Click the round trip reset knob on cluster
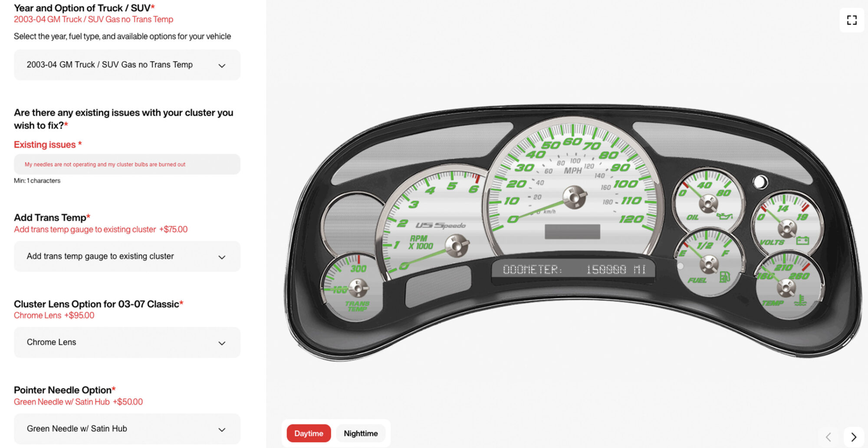The width and height of the screenshot is (868, 448). click(760, 182)
